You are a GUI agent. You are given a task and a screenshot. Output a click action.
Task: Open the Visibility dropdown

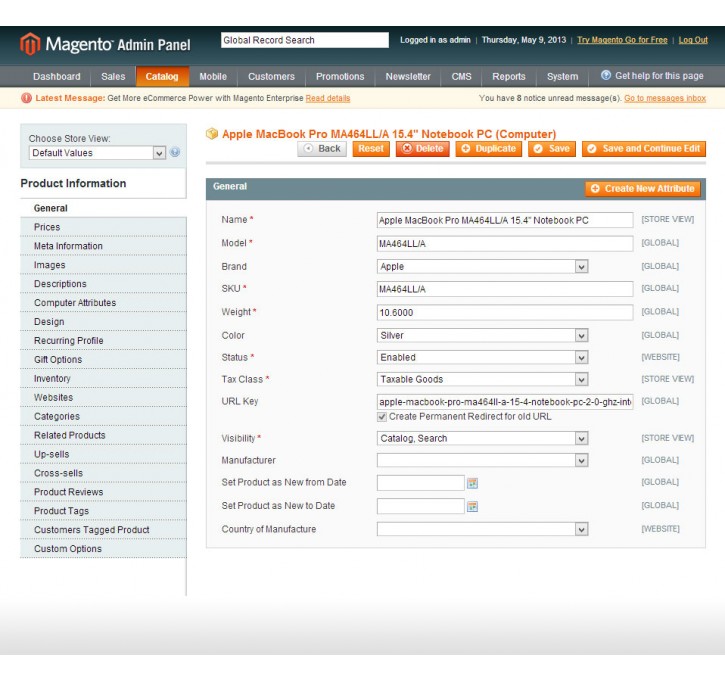coord(482,438)
